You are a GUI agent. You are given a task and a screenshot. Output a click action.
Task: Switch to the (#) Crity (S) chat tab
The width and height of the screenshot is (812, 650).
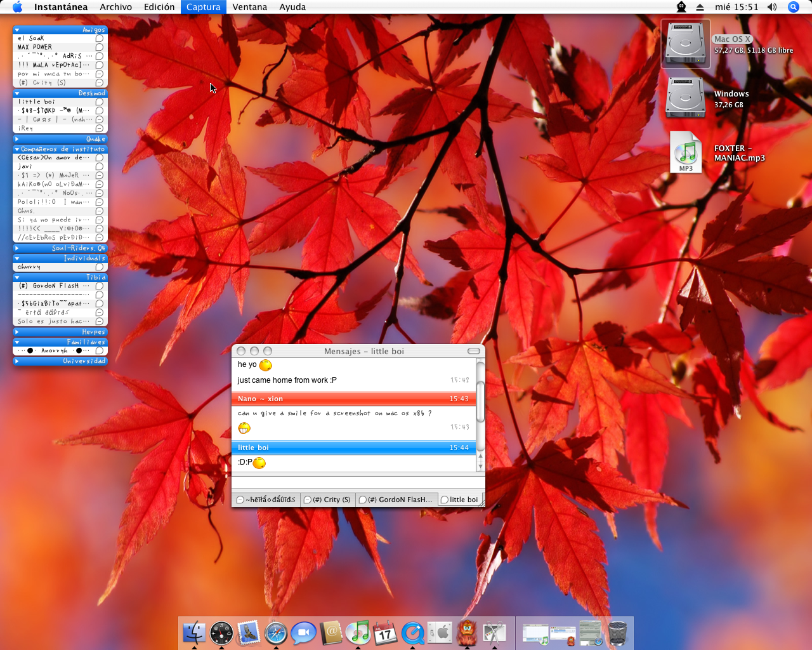(x=327, y=500)
